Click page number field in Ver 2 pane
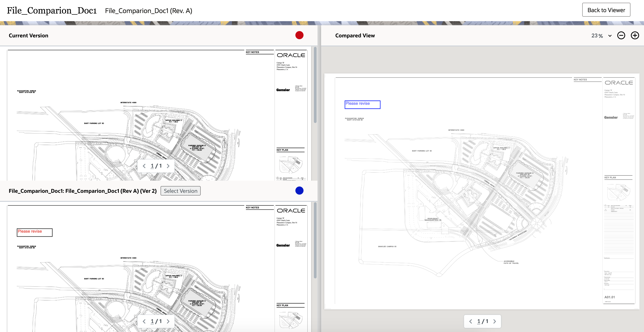Screen dimensions: 644x332 coord(152,321)
